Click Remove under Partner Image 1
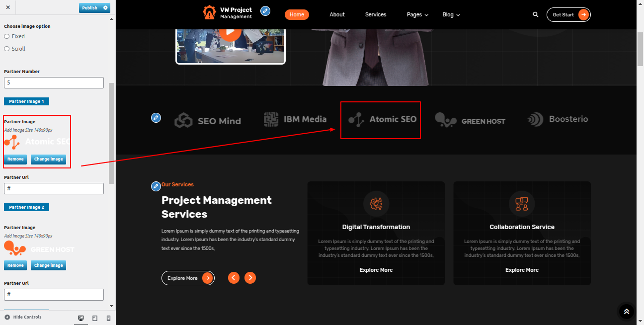644x325 pixels. [15, 160]
